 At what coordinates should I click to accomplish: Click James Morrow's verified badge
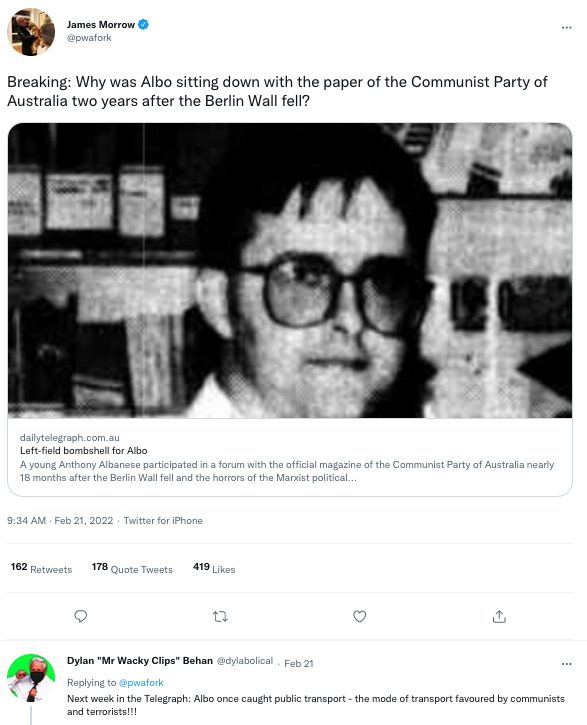coord(143,25)
